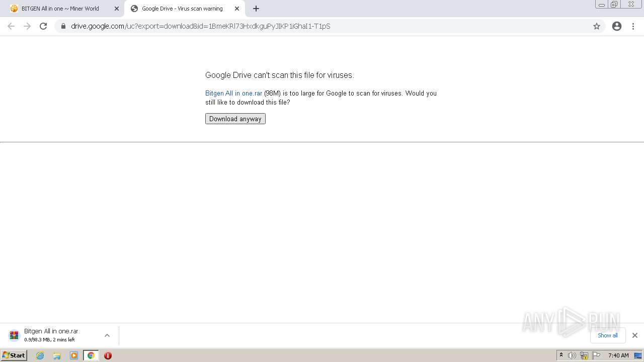
Task: Go forward to the next page
Action: [27, 26]
